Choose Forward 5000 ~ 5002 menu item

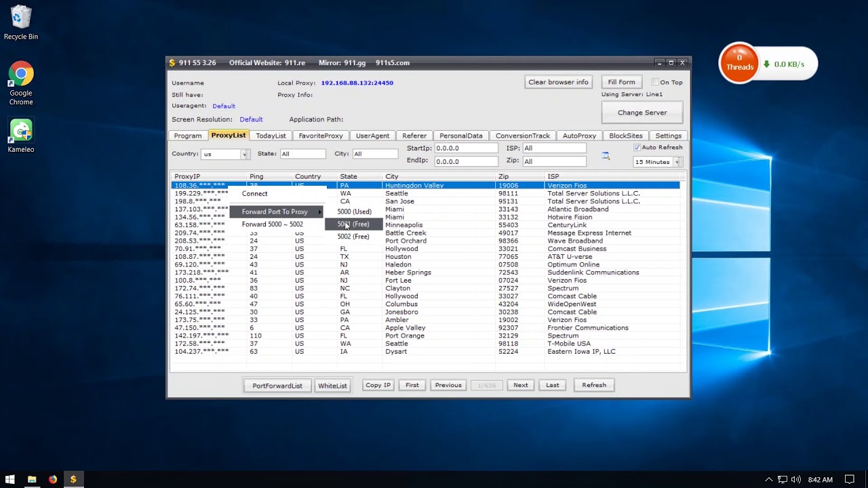tap(278, 224)
